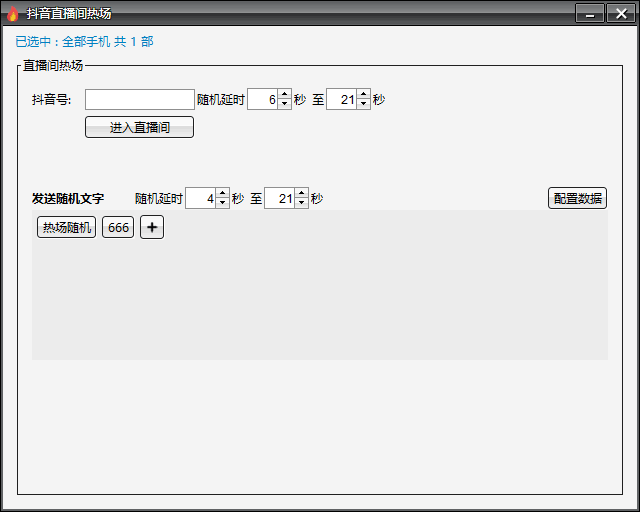Click the 发送随机文字 heading
Image resolution: width=640 pixels, height=512 pixels.
click(x=68, y=199)
